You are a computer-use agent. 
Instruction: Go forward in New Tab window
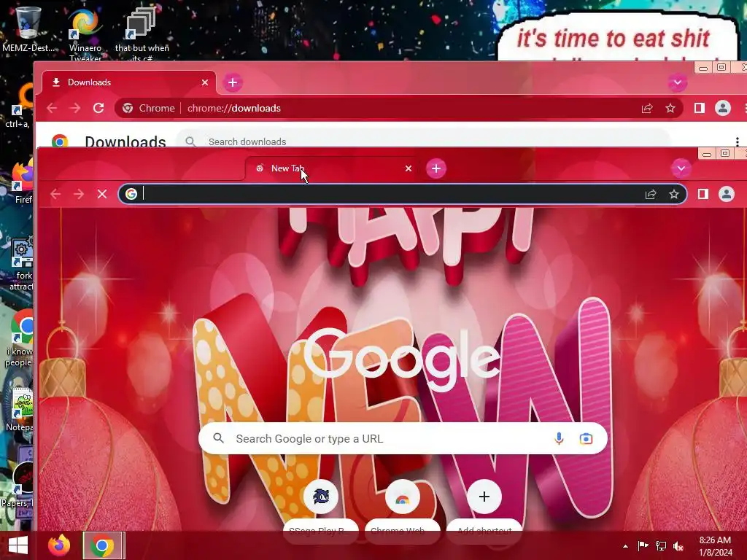pos(79,194)
